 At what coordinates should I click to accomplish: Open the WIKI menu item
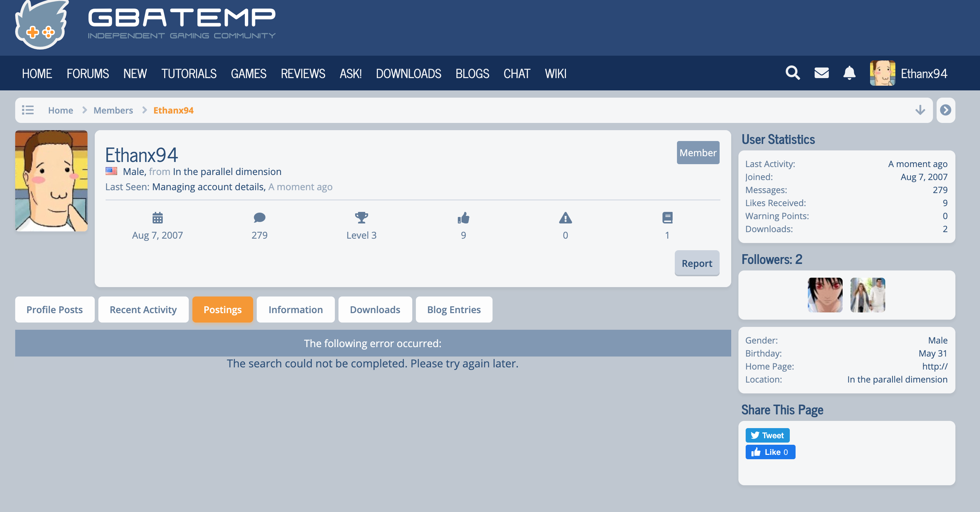556,73
